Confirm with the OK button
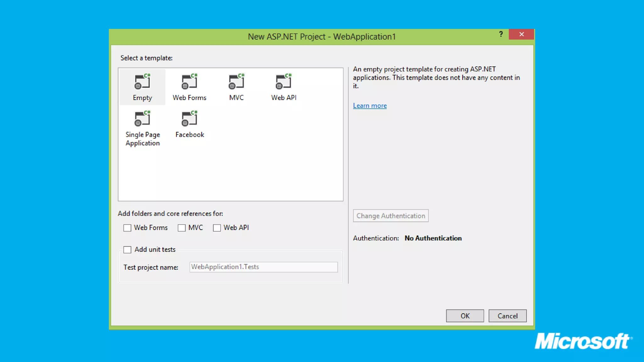644x362 pixels. [x=465, y=316]
